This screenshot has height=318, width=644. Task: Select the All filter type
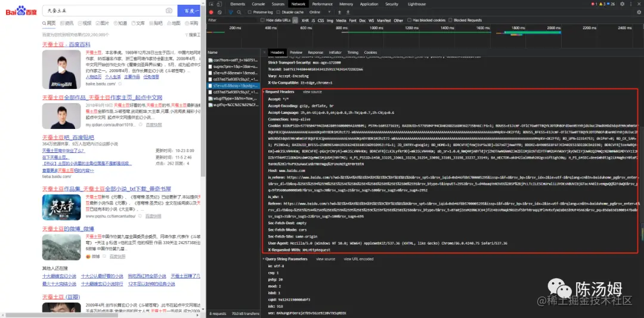click(295, 20)
